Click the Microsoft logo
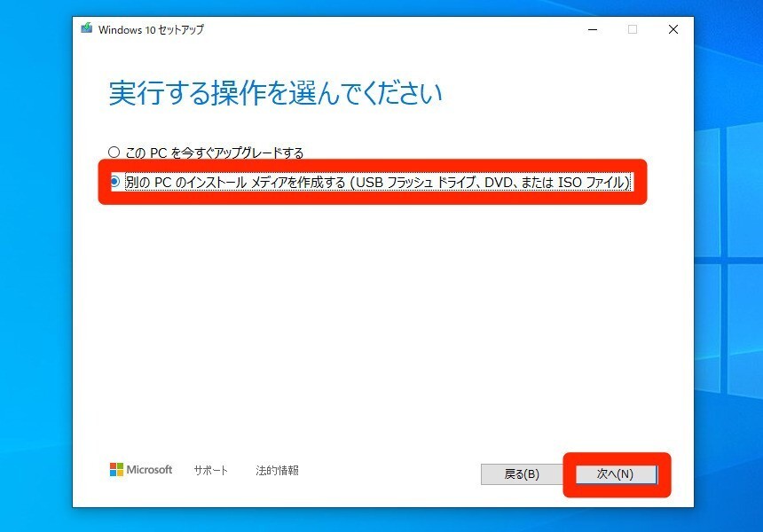 tap(141, 470)
